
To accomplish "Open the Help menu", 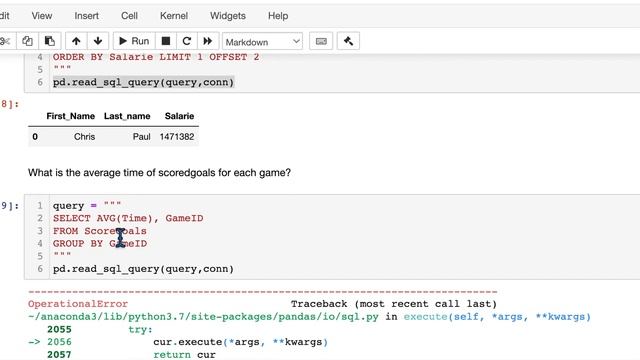I will [278, 16].
